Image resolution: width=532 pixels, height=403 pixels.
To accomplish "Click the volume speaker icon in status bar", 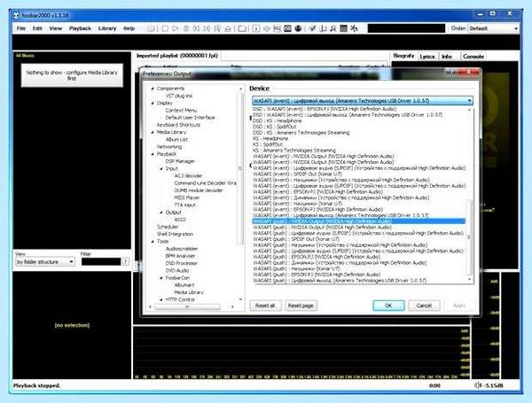I will click(x=477, y=385).
